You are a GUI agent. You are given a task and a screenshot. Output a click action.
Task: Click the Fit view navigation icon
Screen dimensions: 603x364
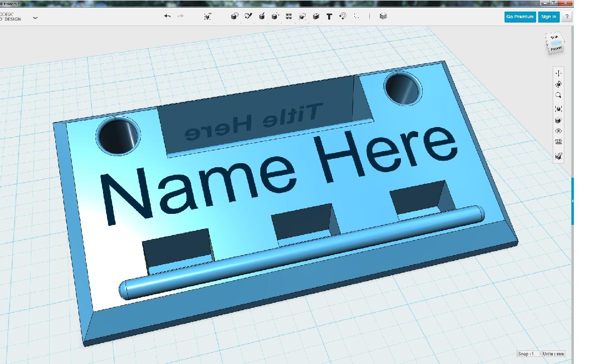(x=558, y=109)
